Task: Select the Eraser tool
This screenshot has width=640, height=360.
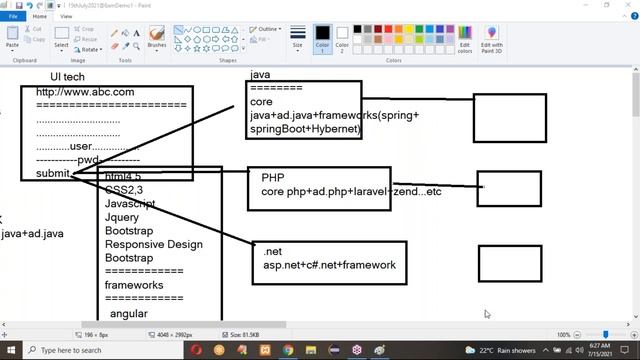Action: [x=115, y=46]
